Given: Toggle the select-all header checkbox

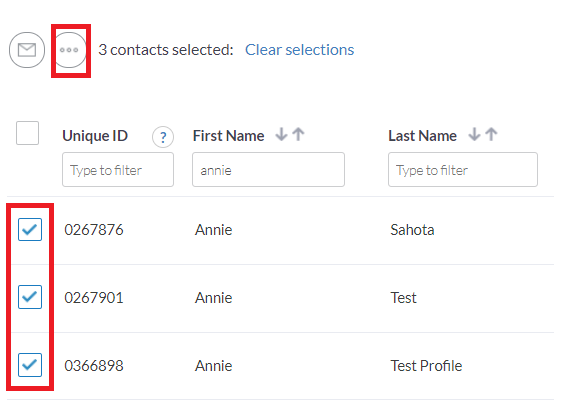Looking at the screenshot, I should 28,133.
